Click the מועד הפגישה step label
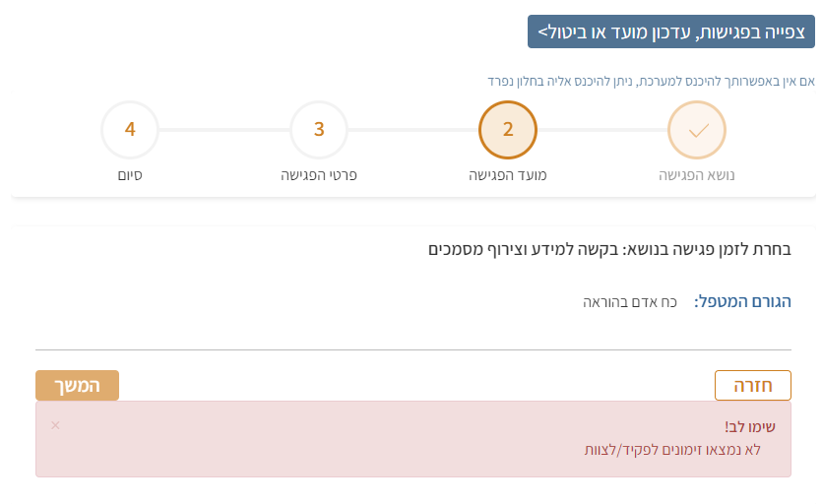Image resolution: width=822 pixels, height=504 pixels. (508, 175)
